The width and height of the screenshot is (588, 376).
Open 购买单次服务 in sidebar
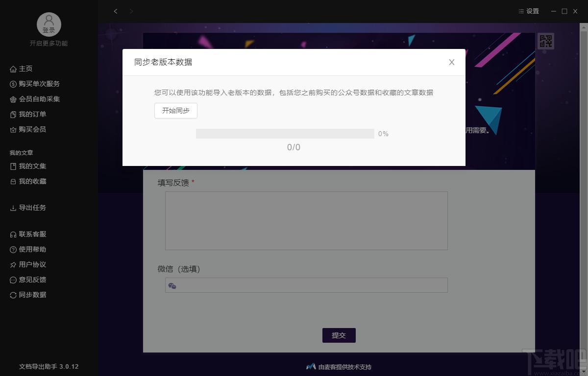39,84
